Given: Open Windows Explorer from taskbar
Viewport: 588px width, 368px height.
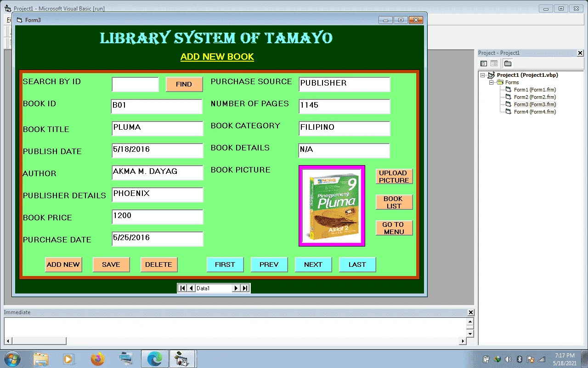Looking at the screenshot, I should tap(41, 359).
